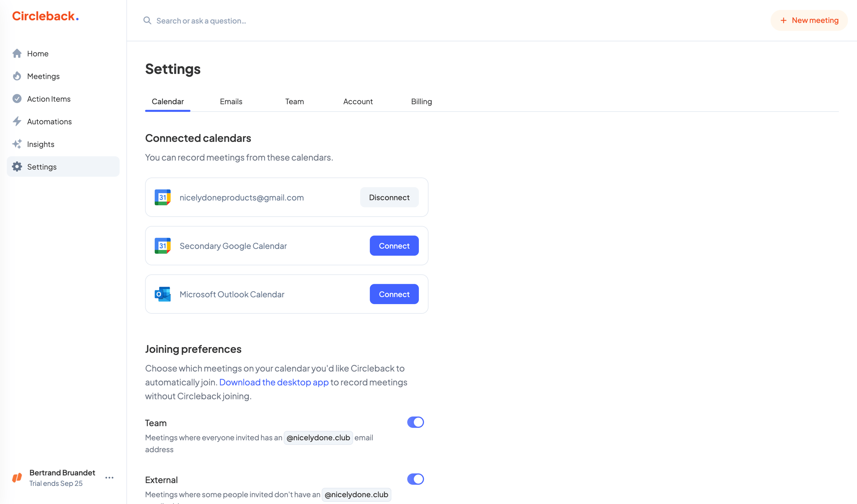Click the Google Calendar icon beside nicelydoneproducts@gmail.com
The width and height of the screenshot is (857, 504).
click(162, 197)
